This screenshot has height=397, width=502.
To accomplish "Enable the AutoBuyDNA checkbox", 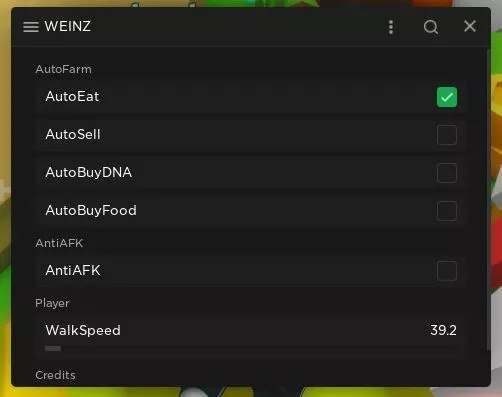I will pyautogui.click(x=447, y=173).
